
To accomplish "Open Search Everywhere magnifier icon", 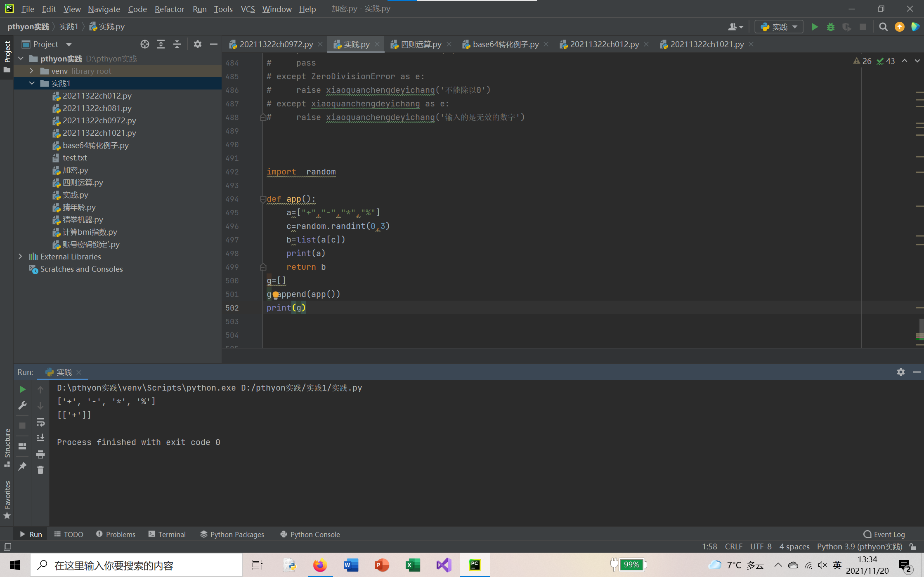I will click(883, 27).
